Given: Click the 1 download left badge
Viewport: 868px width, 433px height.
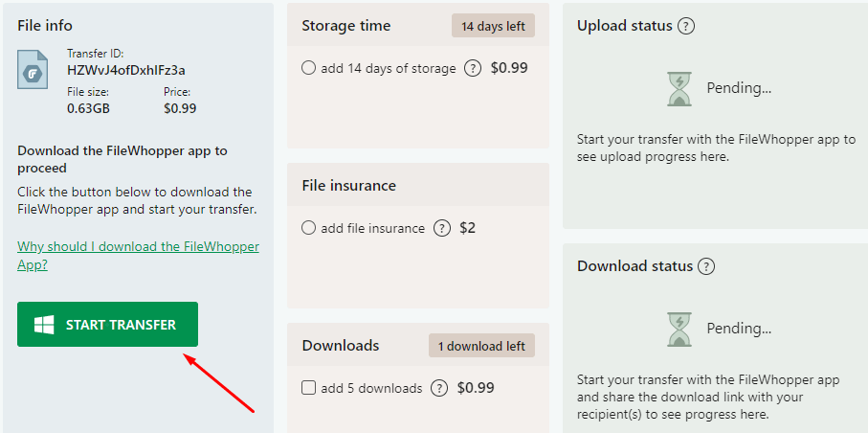Looking at the screenshot, I should [481, 346].
